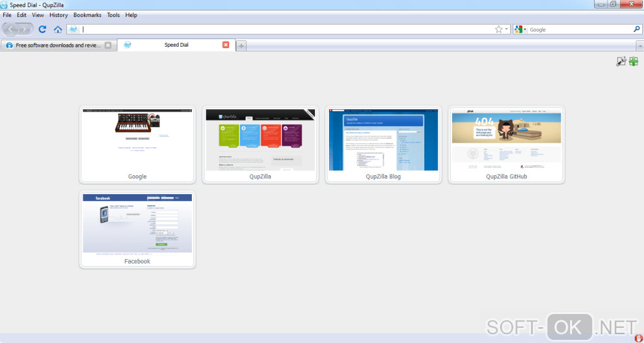
Task: Switch to Free software downloads tab
Action: click(x=58, y=45)
